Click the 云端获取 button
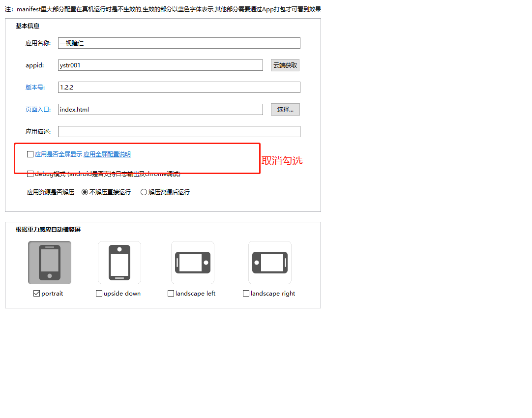 [285, 65]
